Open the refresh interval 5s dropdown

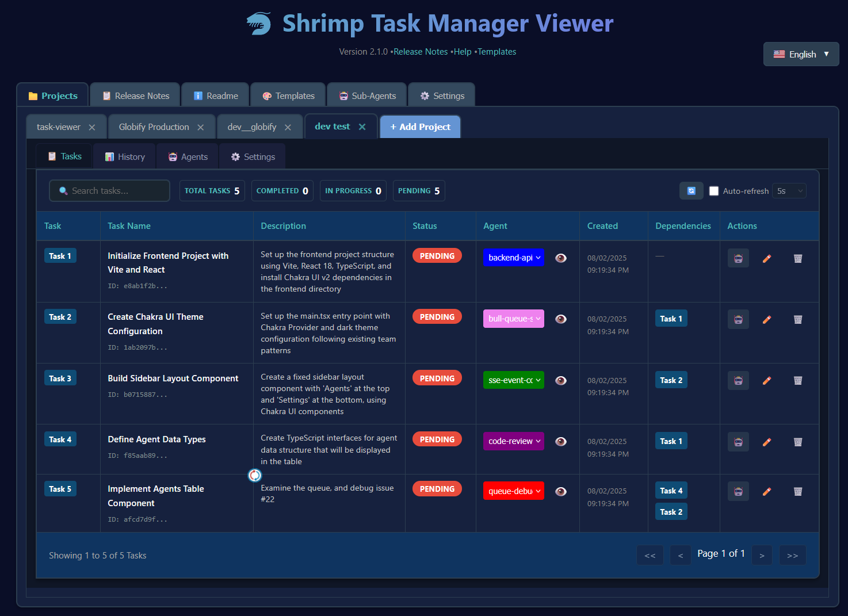[789, 190]
